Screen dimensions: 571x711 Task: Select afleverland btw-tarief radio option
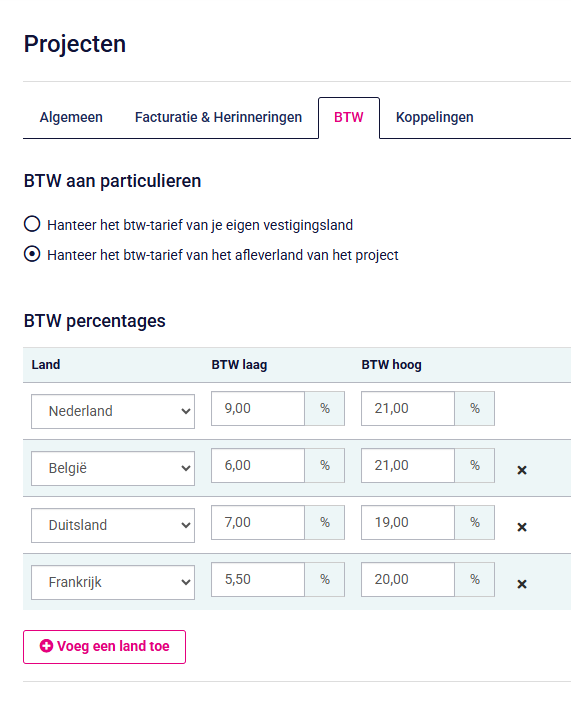[32, 254]
